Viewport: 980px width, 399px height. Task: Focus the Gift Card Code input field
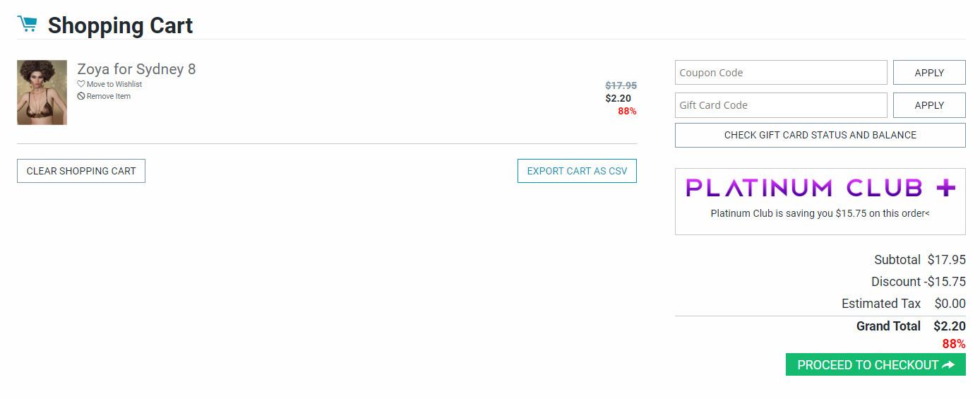[x=780, y=105]
